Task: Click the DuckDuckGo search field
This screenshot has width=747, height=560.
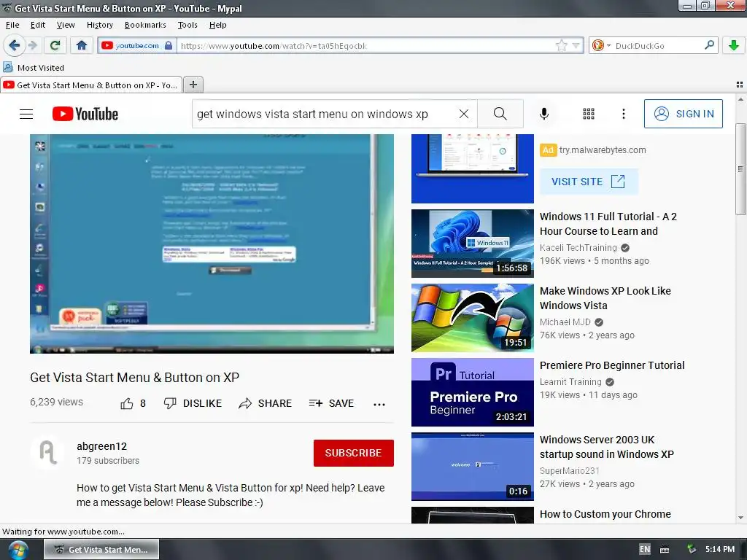Action: coord(657,46)
